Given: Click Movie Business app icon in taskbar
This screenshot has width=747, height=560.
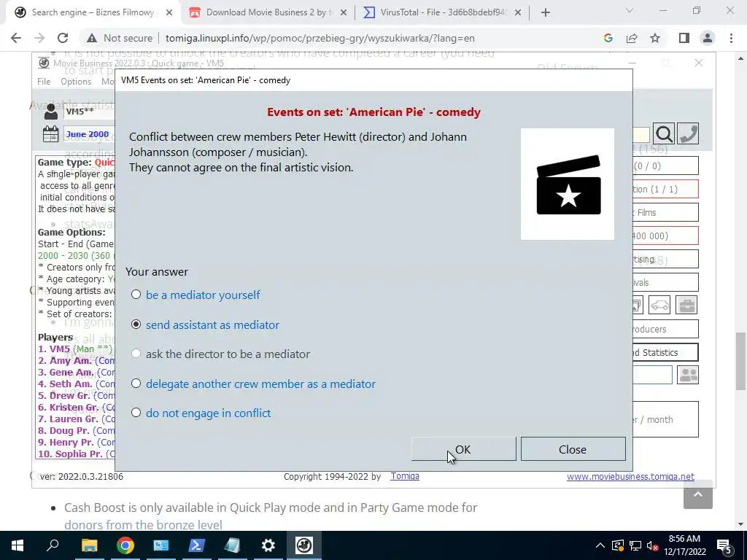Looking at the screenshot, I should tap(304, 545).
